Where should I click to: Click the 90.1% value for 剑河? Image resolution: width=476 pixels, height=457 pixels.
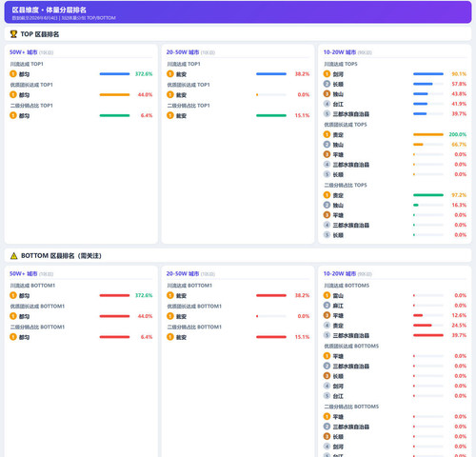(459, 74)
